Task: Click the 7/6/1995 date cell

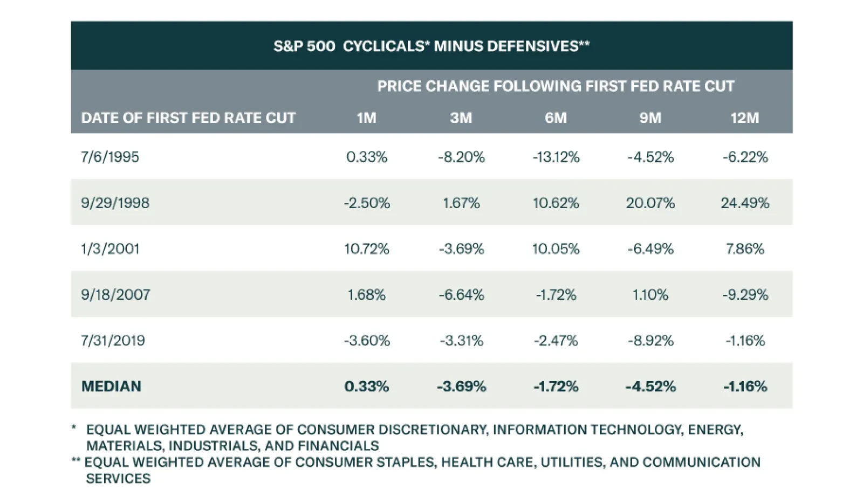Action: coord(110,157)
